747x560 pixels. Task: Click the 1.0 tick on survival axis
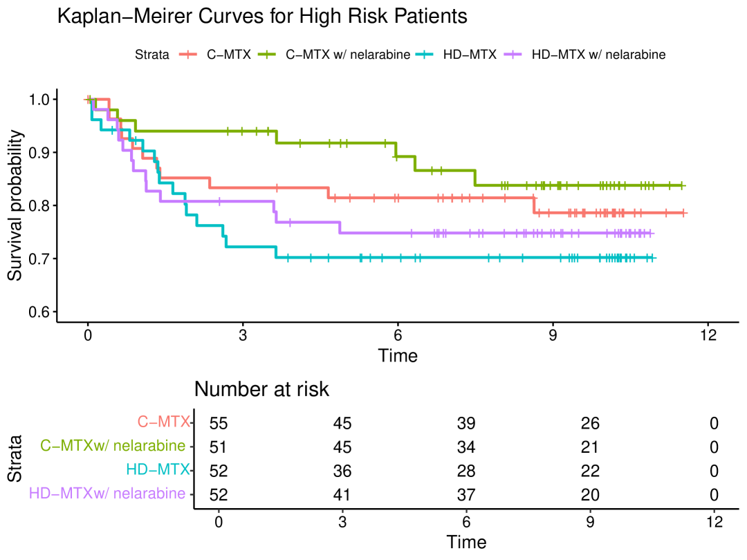(x=39, y=100)
